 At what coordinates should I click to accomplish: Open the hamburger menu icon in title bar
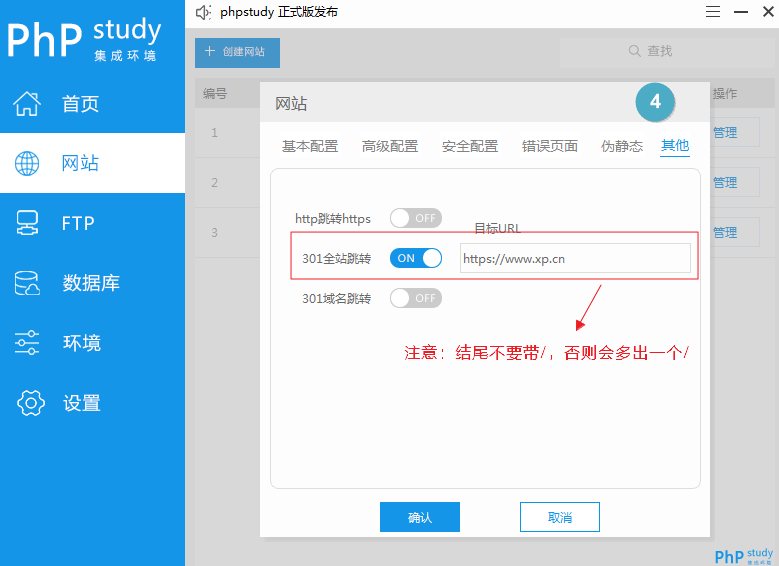pos(713,12)
